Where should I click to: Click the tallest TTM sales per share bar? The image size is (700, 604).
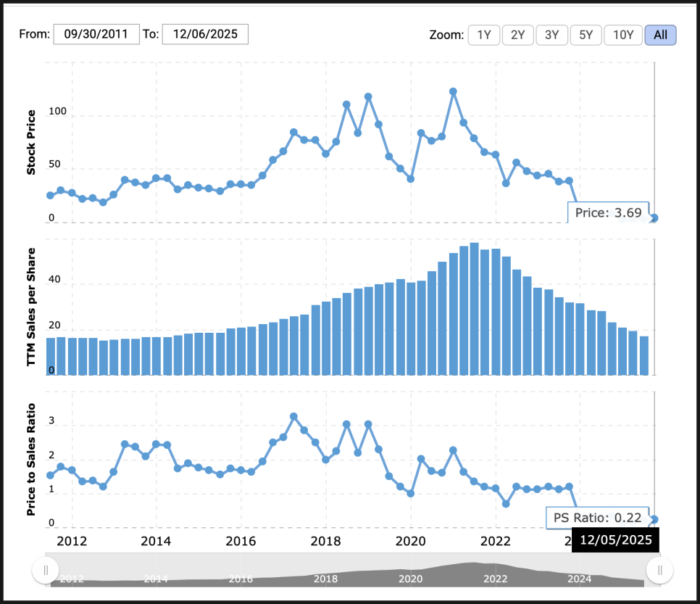coord(474,309)
